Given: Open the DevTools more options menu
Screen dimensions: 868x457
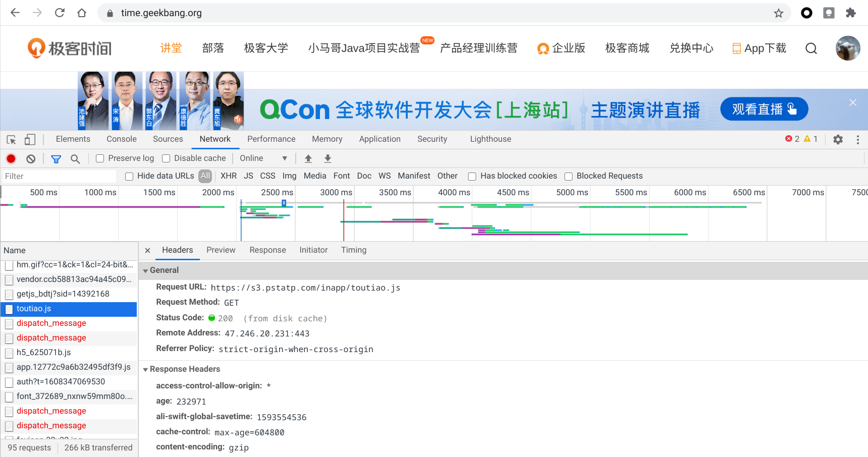Looking at the screenshot, I should pyautogui.click(x=858, y=139).
